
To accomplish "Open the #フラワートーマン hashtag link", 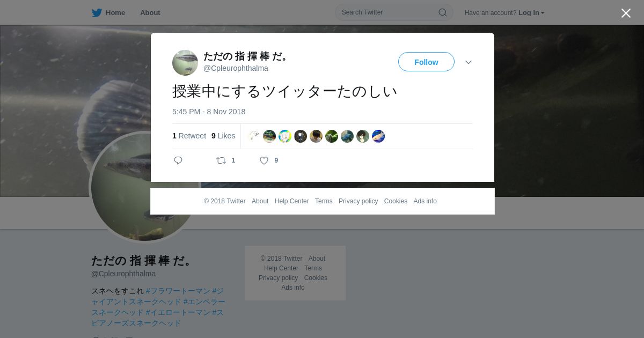I will (178, 291).
